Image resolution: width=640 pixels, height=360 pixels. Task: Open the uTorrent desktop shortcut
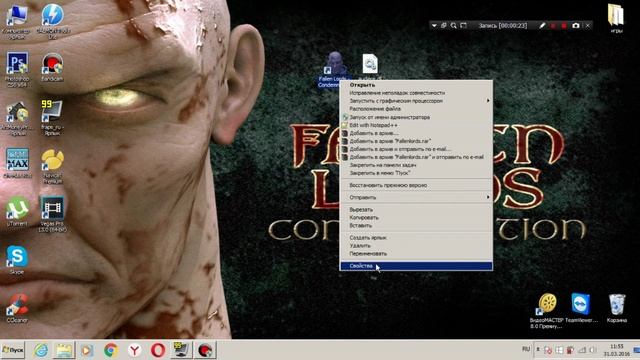[17, 211]
